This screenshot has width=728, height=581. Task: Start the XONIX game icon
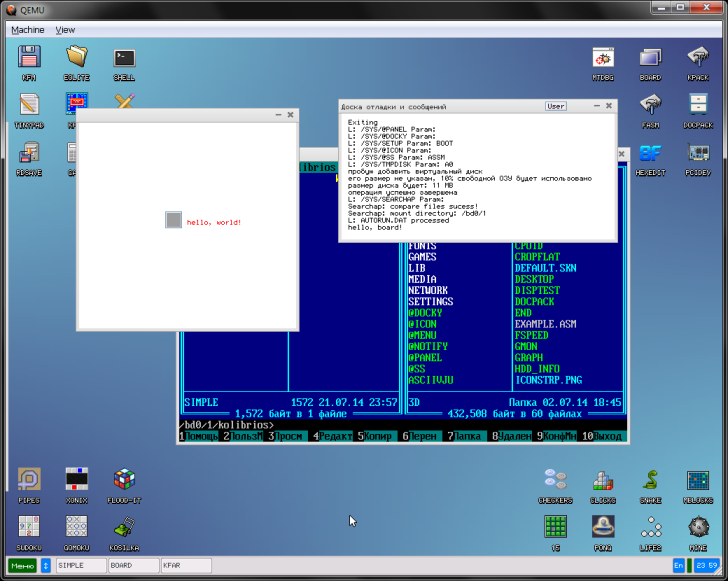77,485
